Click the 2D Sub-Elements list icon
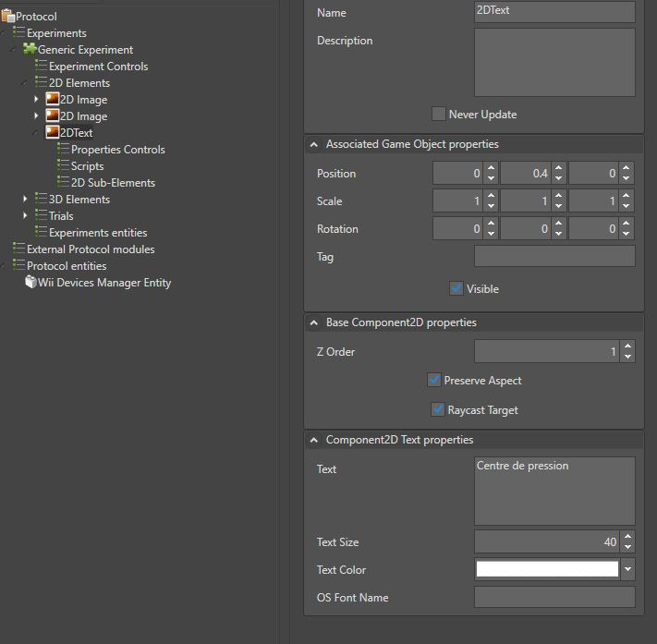Viewport: 657px width, 644px height. pyautogui.click(x=63, y=182)
